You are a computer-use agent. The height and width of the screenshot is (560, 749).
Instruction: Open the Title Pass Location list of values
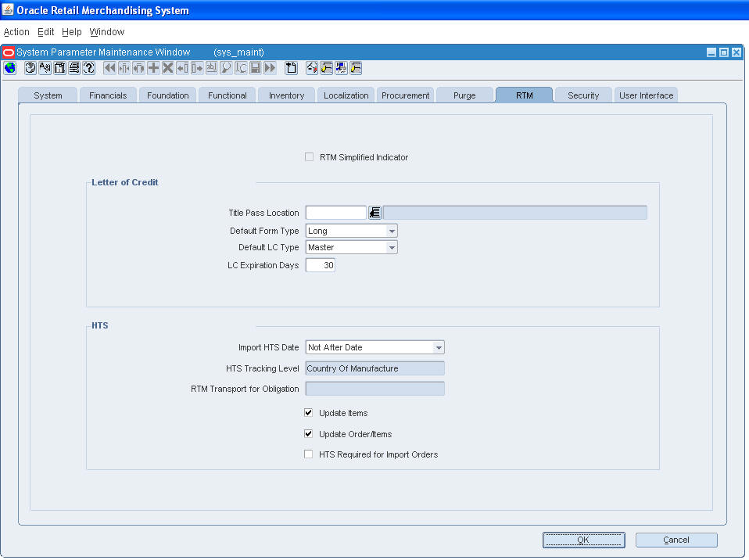pos(374,213)
